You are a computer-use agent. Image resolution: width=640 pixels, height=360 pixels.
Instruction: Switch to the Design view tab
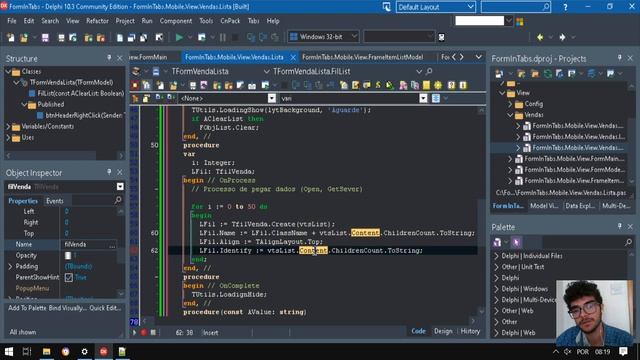[443, 331]
